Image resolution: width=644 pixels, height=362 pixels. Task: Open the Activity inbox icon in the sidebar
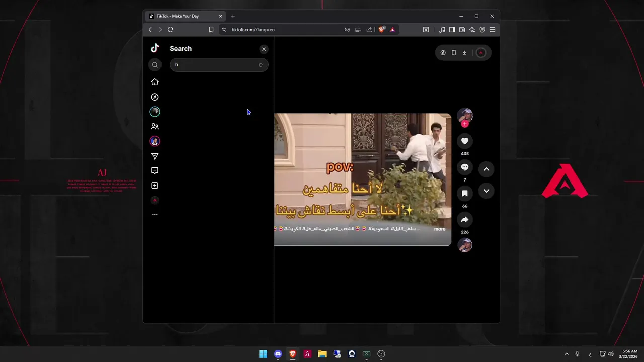click(x=155, y=171)
